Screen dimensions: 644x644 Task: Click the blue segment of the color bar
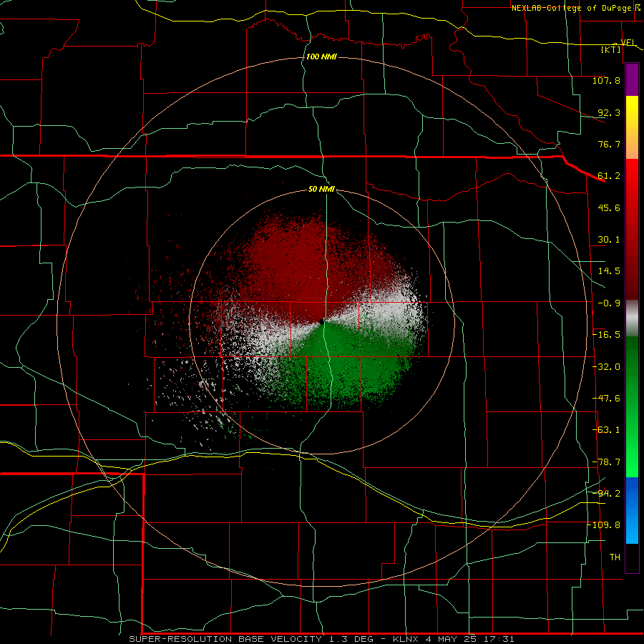pos(632,510)
